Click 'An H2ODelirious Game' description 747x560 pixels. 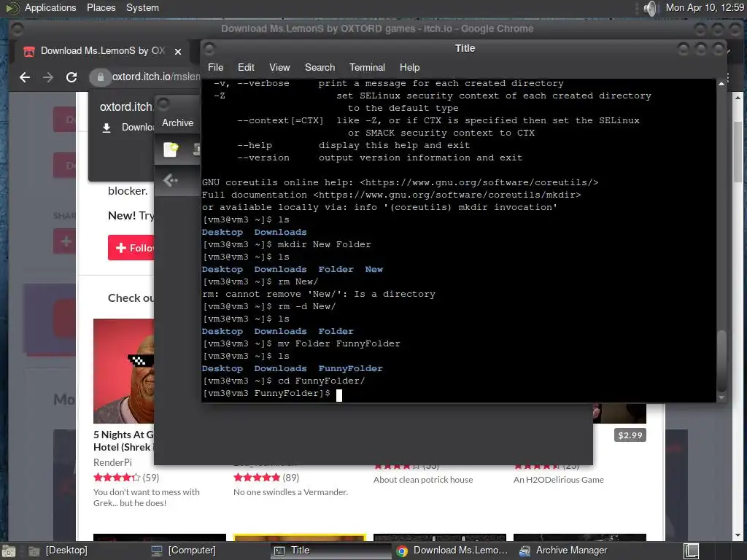(558, 480)
